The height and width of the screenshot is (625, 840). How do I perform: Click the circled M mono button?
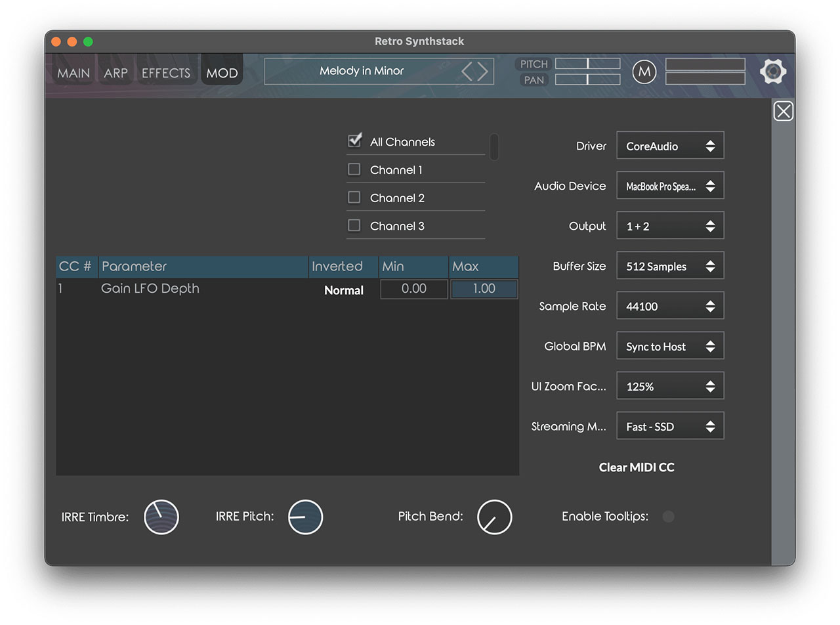(644, 72)
